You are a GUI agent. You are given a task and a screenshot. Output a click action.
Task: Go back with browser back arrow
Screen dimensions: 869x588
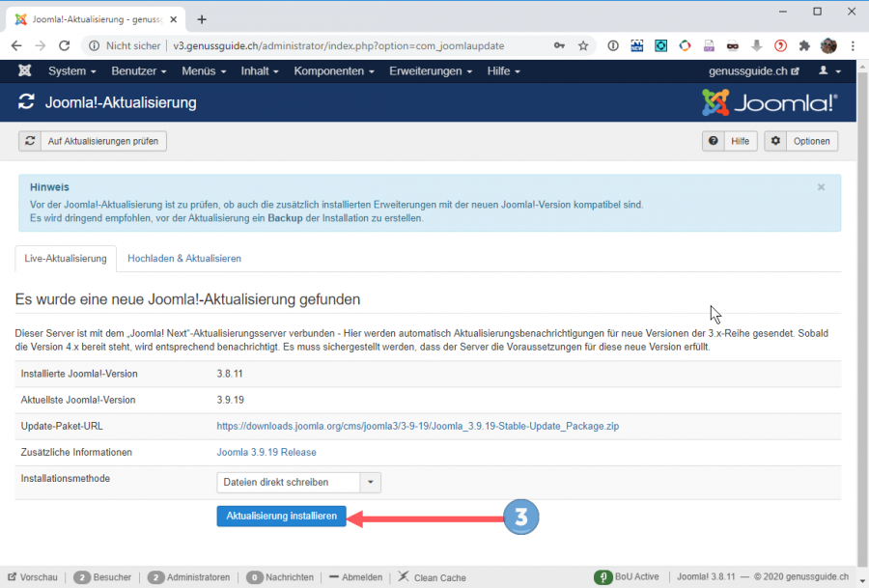pyautogui.click(x=16, y=46)
